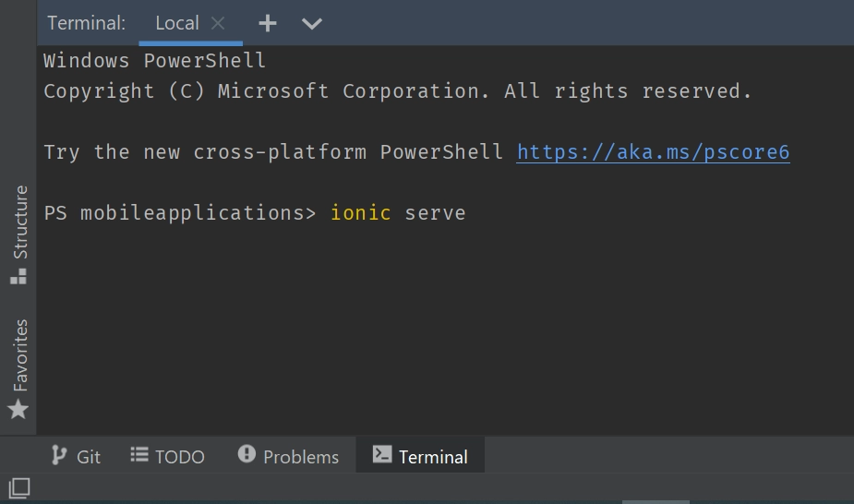Show the Problems tool window label
Image resolution: width=854 pixels, height=504 pixels.
[x=301, y=457]
